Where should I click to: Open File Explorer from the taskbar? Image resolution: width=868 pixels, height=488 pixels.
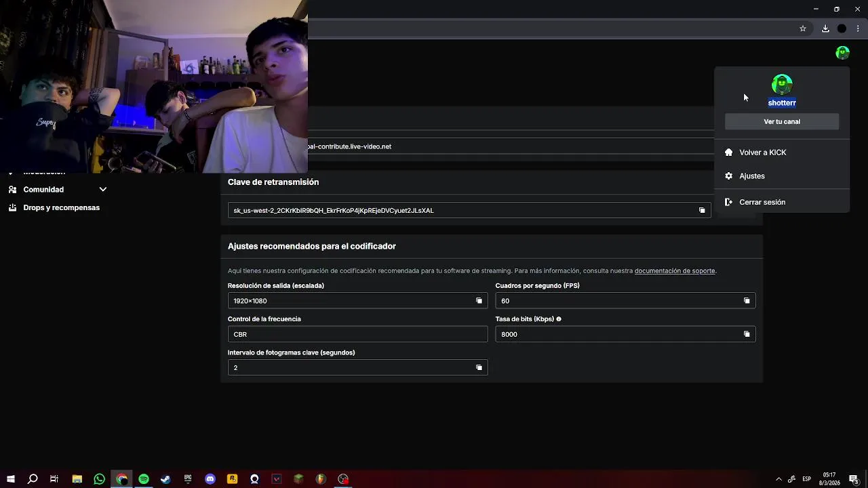click(x=77, y=479)
